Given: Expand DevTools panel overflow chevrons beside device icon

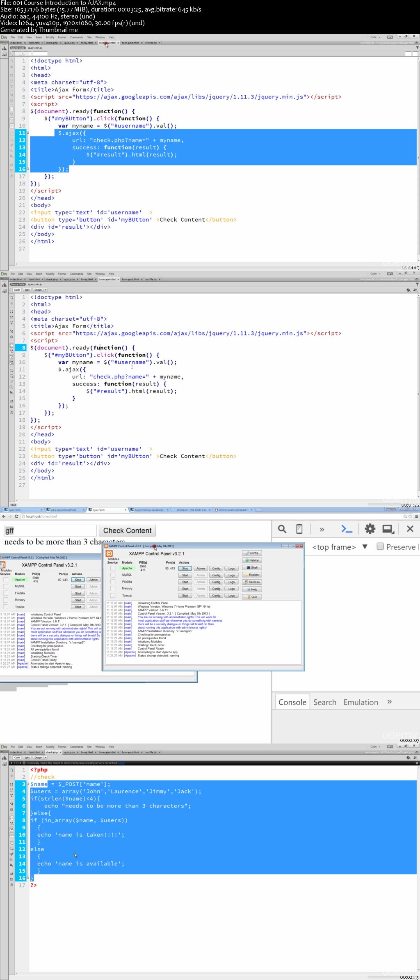Looking at the screenshot, I should [x=322, y=529].
